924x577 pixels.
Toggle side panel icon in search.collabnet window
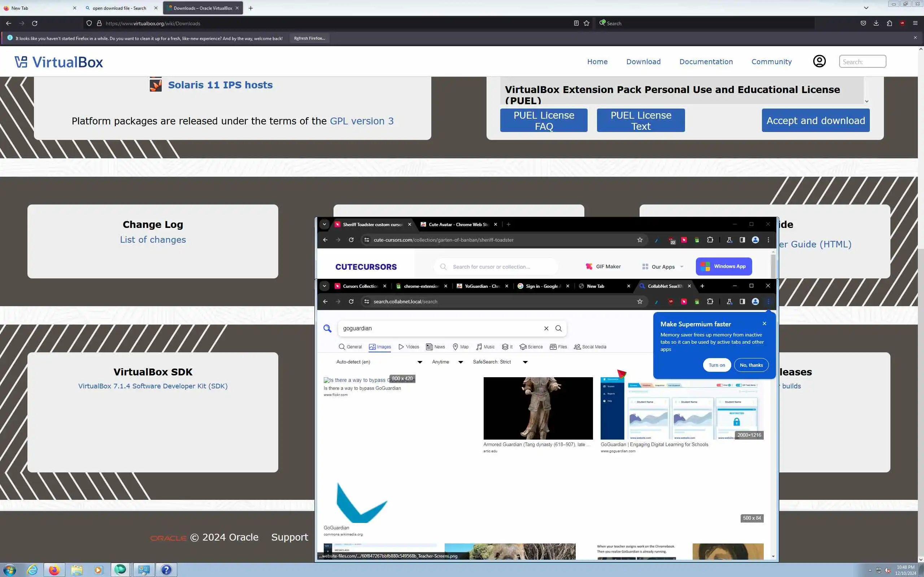[x=742, y=301]
